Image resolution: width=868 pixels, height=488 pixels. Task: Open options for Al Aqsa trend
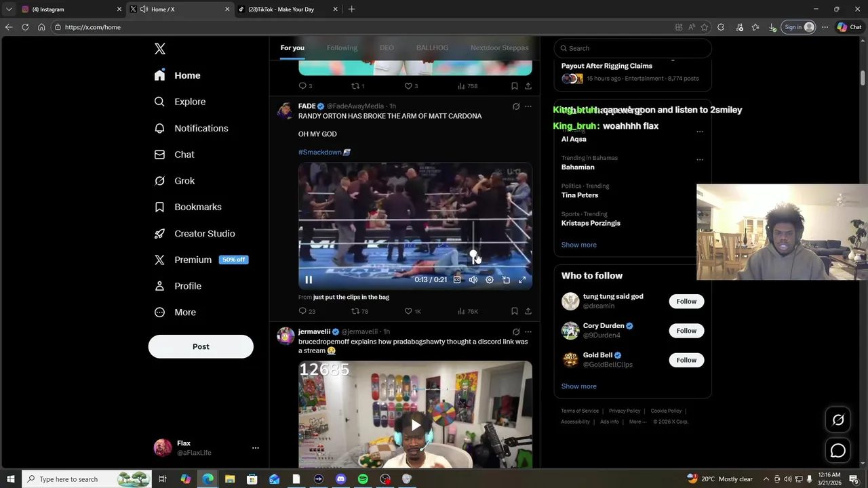(700, 131)
